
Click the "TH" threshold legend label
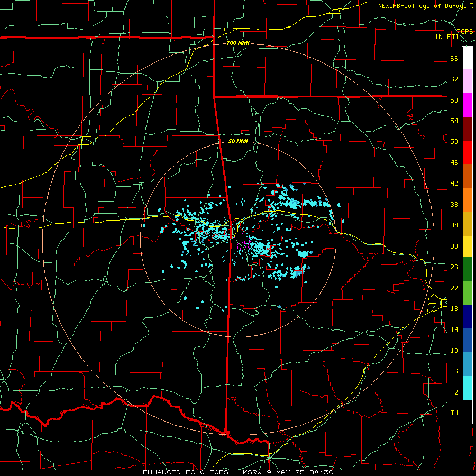click(x=454, y=413)
